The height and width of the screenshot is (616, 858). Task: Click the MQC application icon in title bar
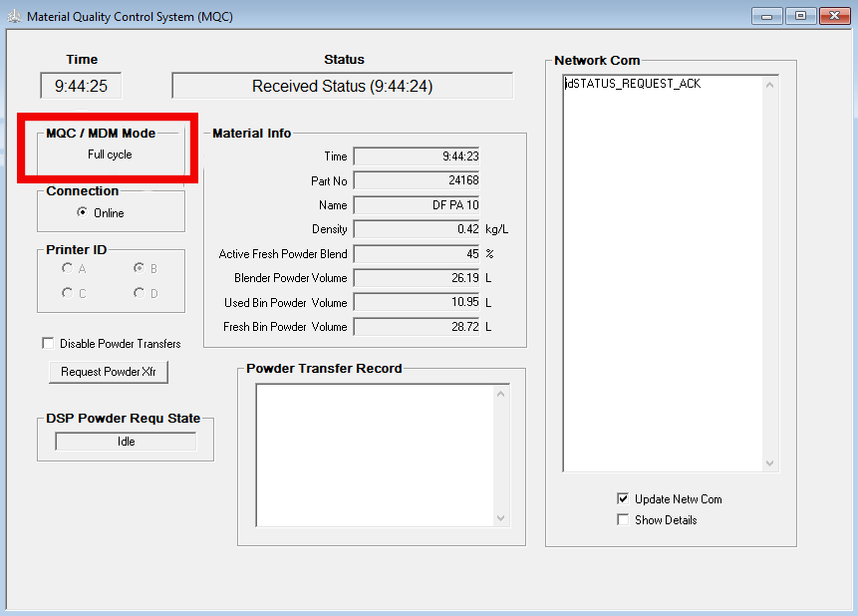tap(13, 17)
